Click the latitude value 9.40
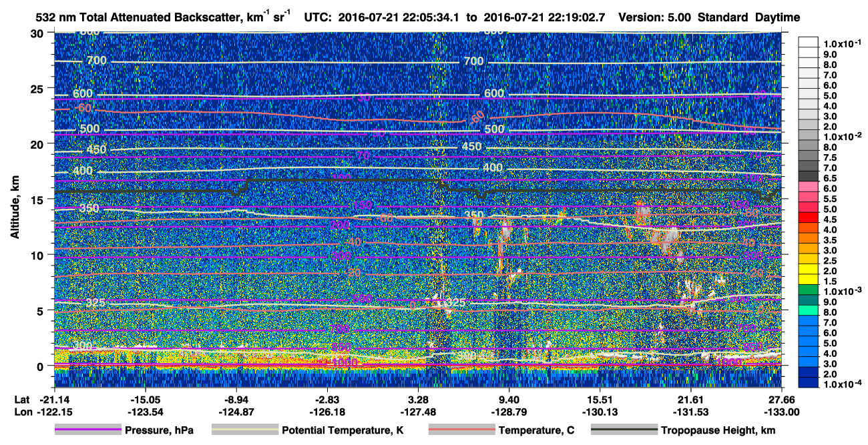 pyautogui.click(x=509, y=399)
